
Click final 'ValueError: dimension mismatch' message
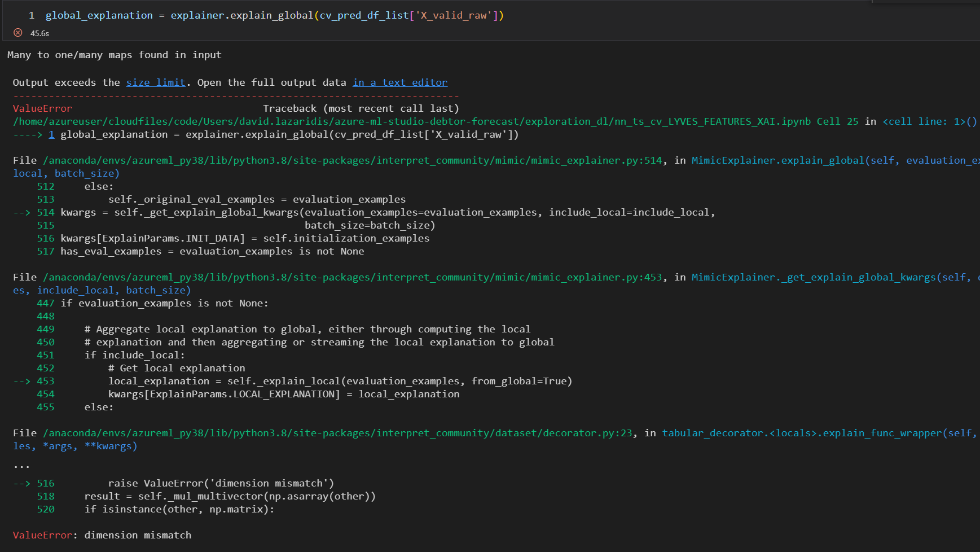(x=102, y=535)
